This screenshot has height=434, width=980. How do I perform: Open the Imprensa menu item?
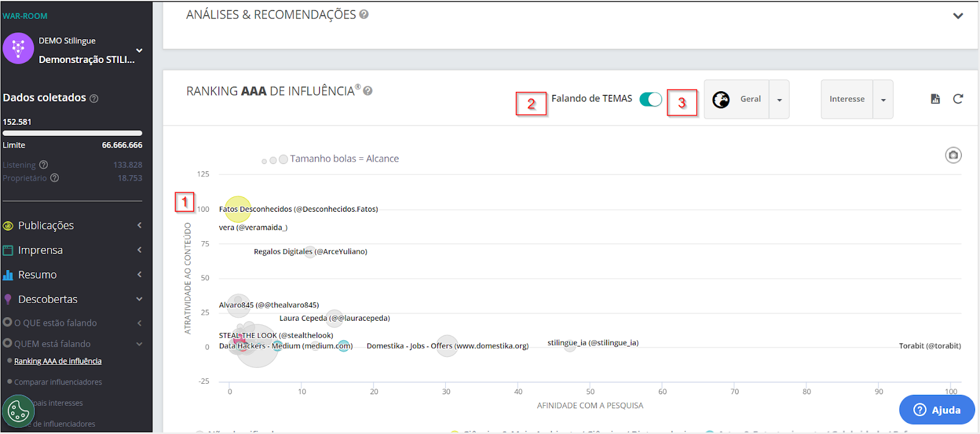[x=40, y=250]
